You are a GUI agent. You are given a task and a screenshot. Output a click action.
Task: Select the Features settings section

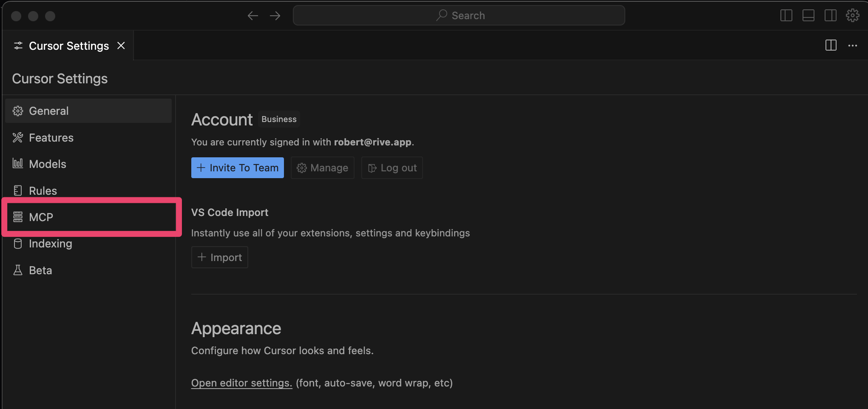pyautogui.click(x=88, y=137)
